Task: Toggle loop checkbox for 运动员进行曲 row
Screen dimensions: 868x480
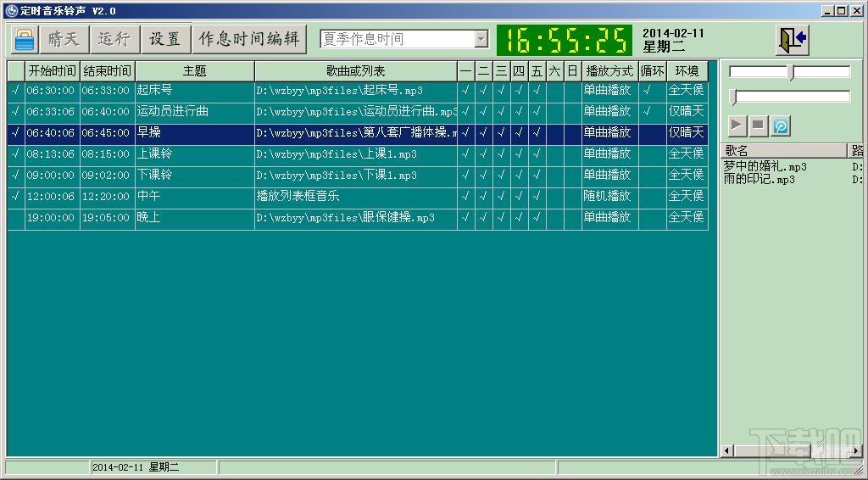Action: [x=651, y=111]
